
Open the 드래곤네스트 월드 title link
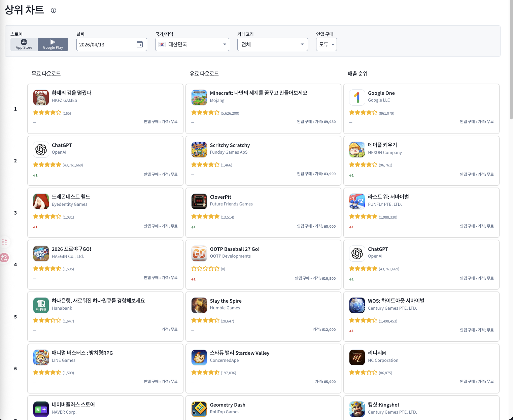pos(71,197)
